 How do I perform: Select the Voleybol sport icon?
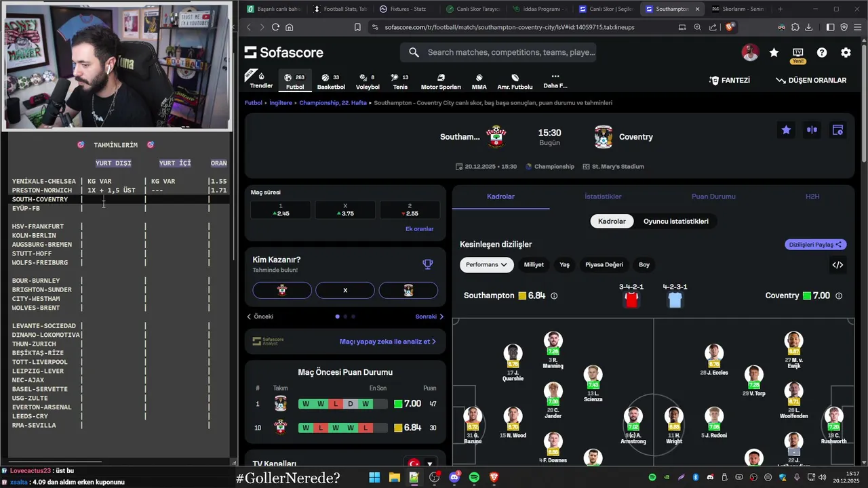(x=368, y=81)
